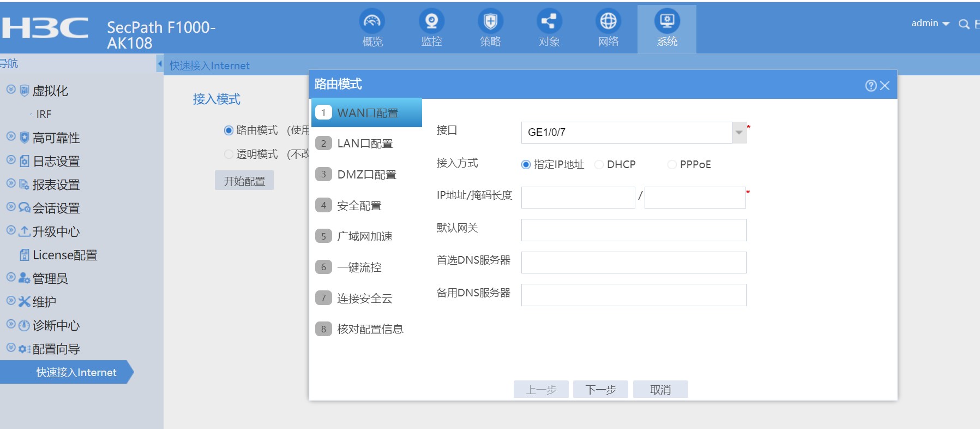Click the 升级中心 upgrade icon
The image size is (980, 429).
[x=25, y=231]
